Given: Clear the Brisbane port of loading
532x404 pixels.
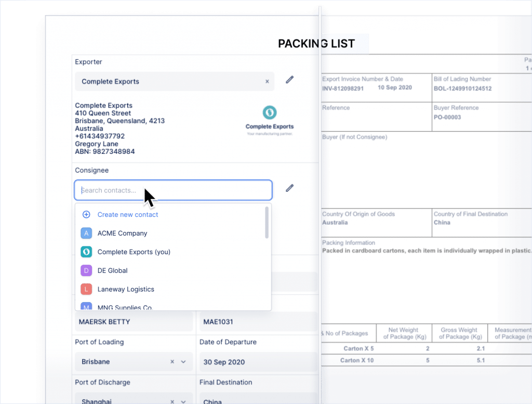Looking at the screenshot, I should [x=172, y=362].
